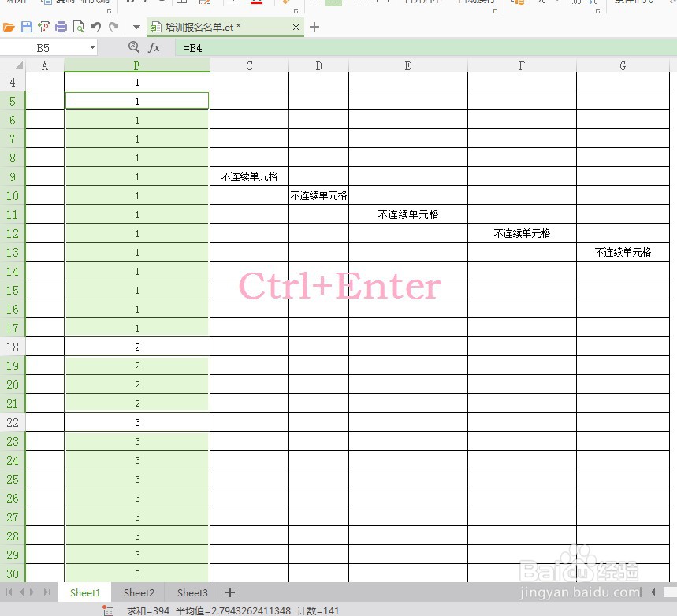Close the 培训报名名单.et tab
677x616 pixels.
[x=296, y=28]
